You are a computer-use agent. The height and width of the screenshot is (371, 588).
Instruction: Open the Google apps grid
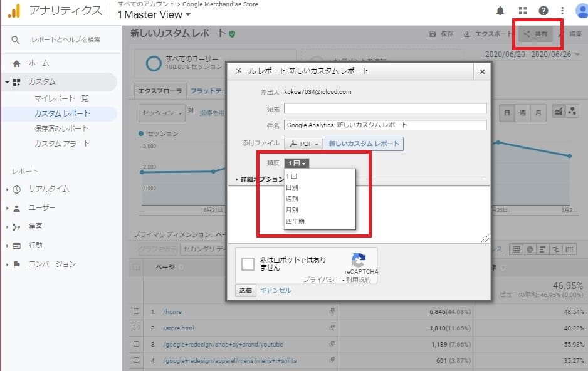pyautogui.click(x=523, y=11)
